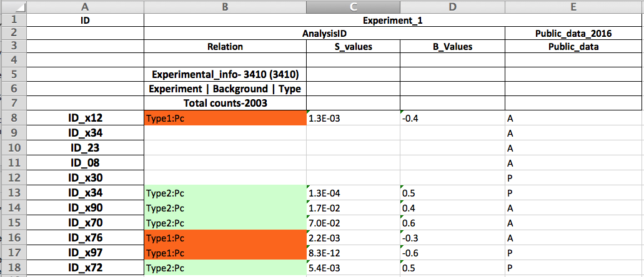The width and height of the screenshot is (644, 277).
Task: Select the S_values header cell
Action: click(353, 47)
